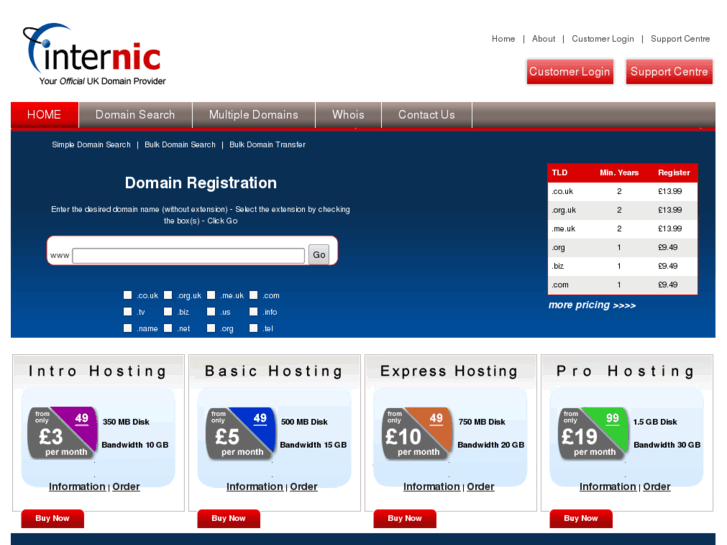727x545 pixels.
Task: Click the Express Hosting £10 price badge
Action: [x=417, y=433]
